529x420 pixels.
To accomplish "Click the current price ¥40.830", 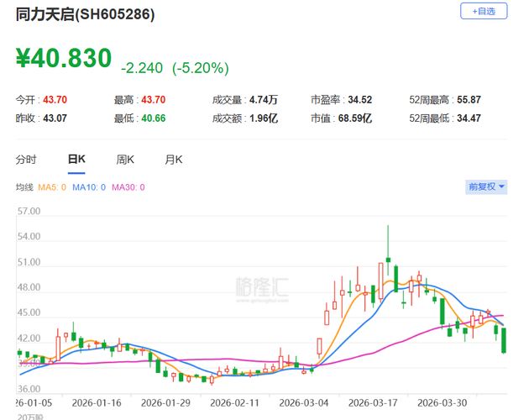I will 64,58.
